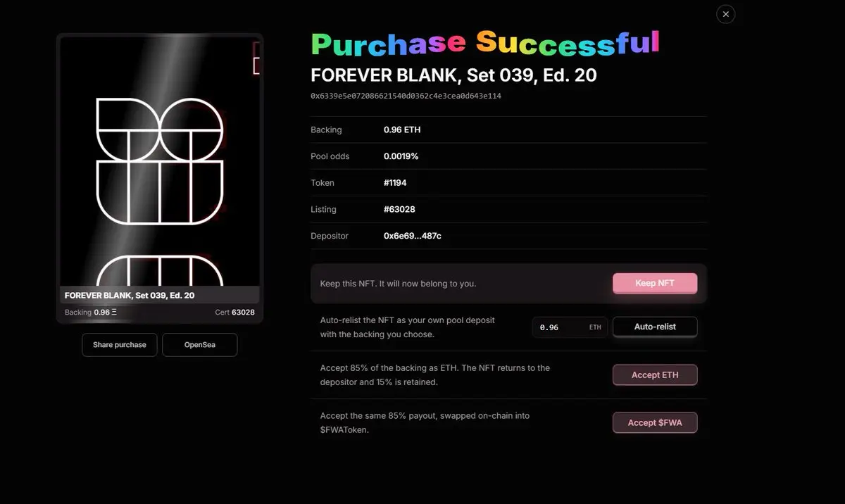This screenshot has width=845, height=504.
Task: Click the depositor address 0x6e69...487c
Action: (413, 236)
